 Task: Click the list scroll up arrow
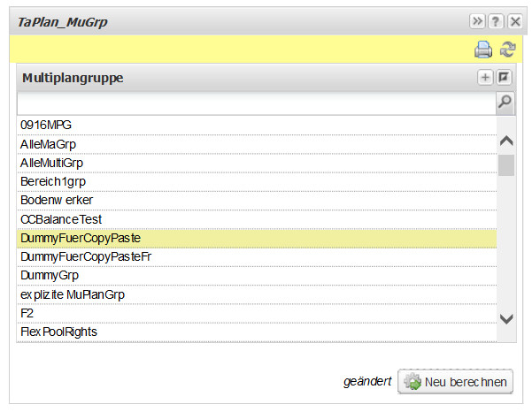pos(506,141)
